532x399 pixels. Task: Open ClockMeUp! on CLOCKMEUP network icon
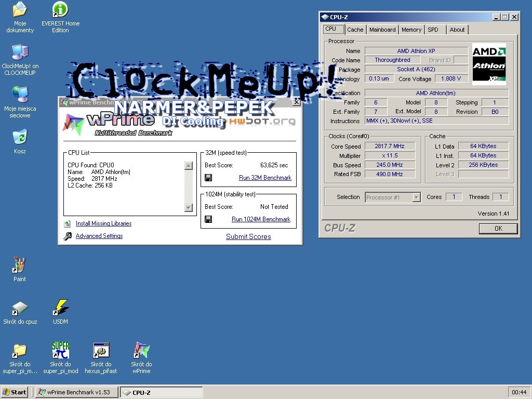tap(20, 60)
